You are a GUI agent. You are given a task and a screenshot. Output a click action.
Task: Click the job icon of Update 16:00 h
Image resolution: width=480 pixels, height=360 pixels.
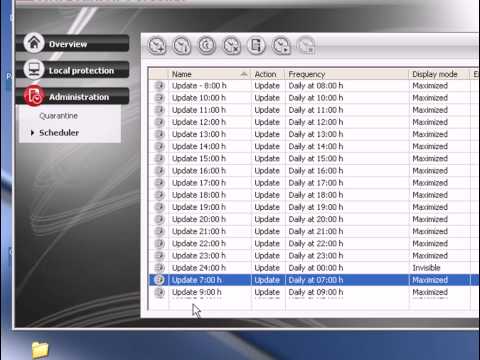160,171
